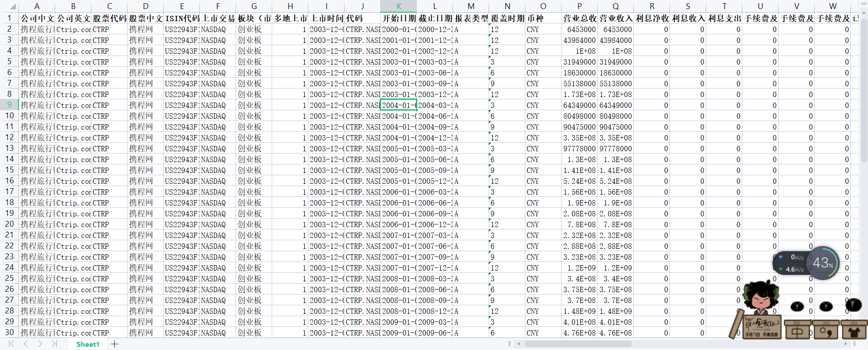Click the 覆盖时期 header cell

tap(507, 18)
